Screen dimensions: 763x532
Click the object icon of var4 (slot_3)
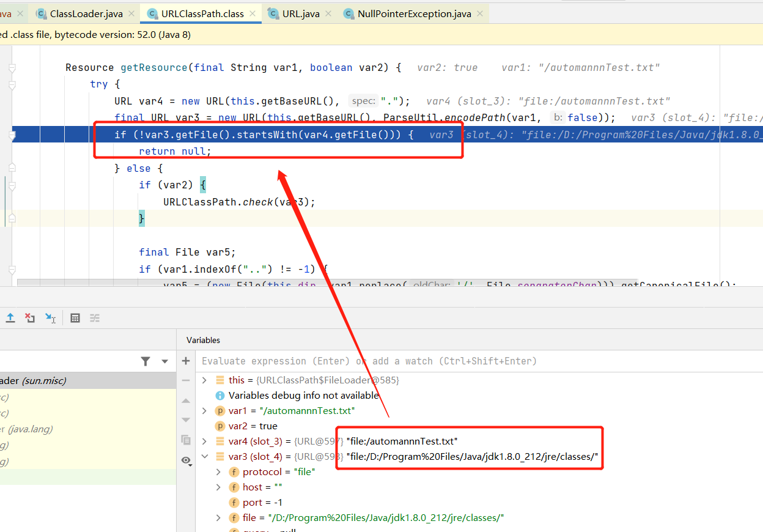pos(220,441)
